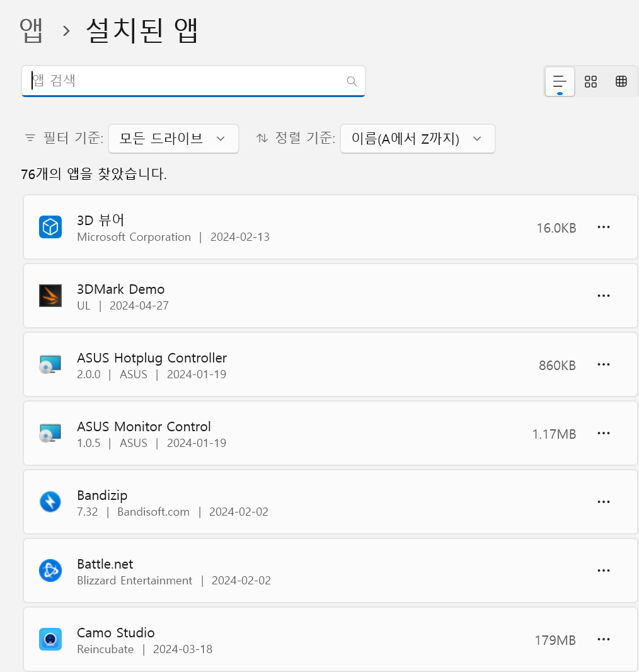Screen dimensions: 639x672
Task: Click the Bandizip app icon
Action: tap(50, 502)
